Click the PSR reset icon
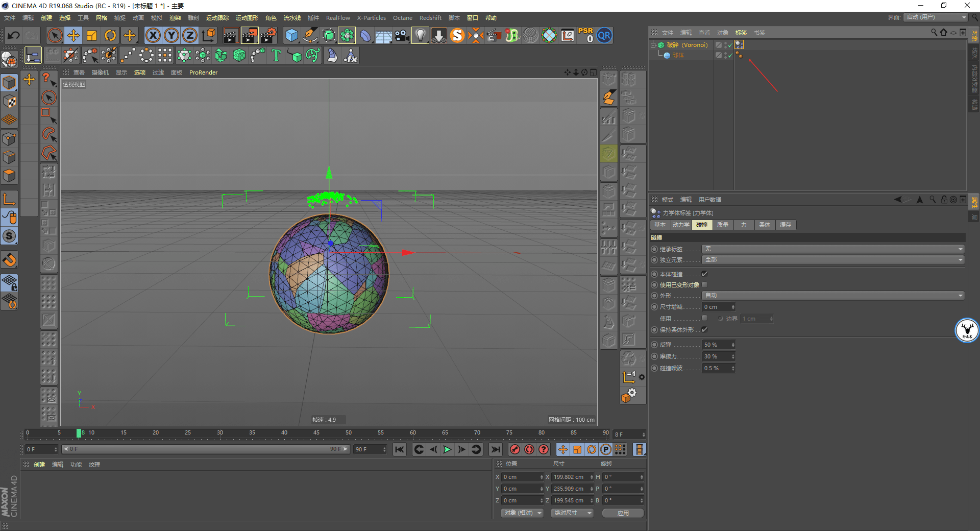 tap(586, 35)
